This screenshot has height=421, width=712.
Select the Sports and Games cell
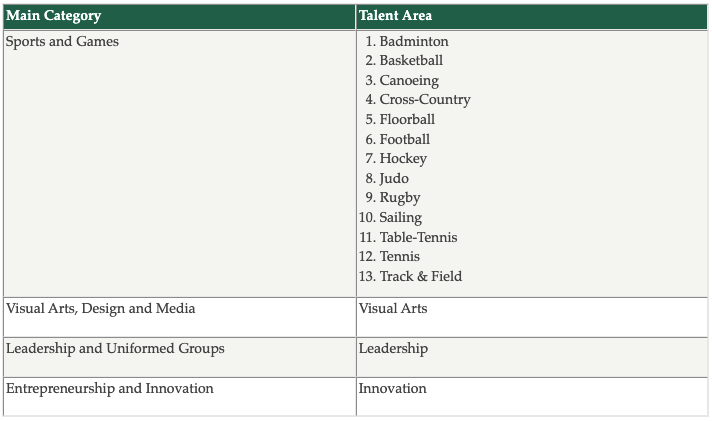(179, 163)
